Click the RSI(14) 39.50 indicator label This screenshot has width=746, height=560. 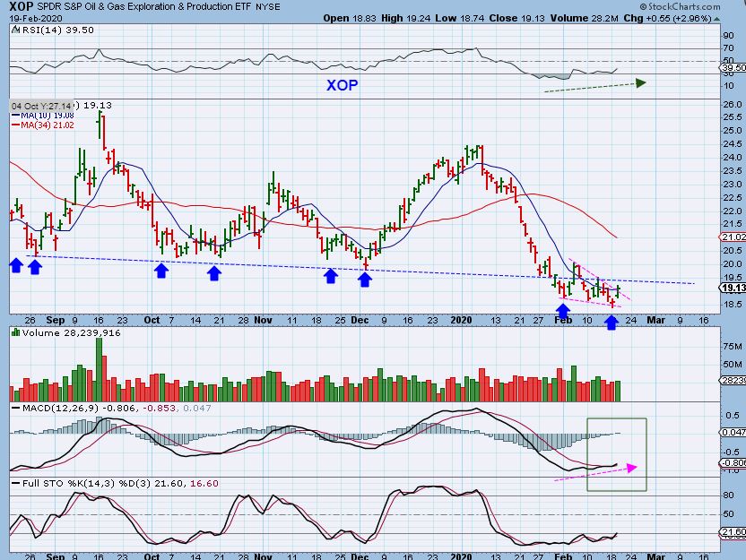(57, 30)
